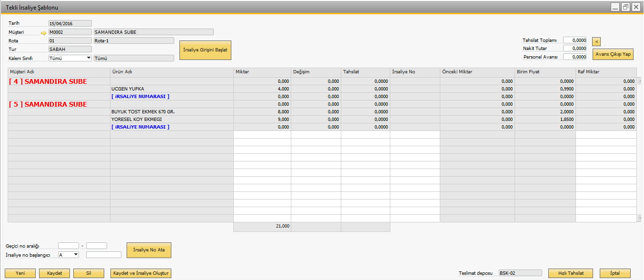Click Kaydet ve İrsaliye Oluştur button
Image resolution: width=644 pixels, height=280 pixels.
[x=140, y=273]
